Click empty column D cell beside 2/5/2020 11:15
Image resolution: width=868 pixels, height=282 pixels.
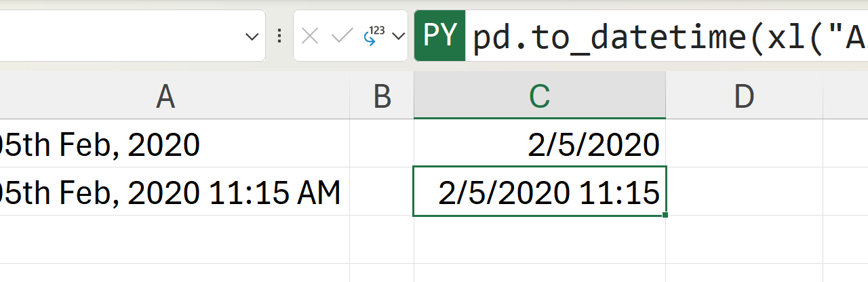click(744, 193)
